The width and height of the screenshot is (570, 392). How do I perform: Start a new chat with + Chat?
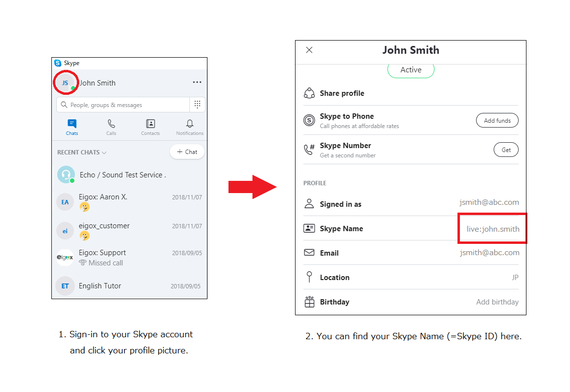tap(187, 152)
